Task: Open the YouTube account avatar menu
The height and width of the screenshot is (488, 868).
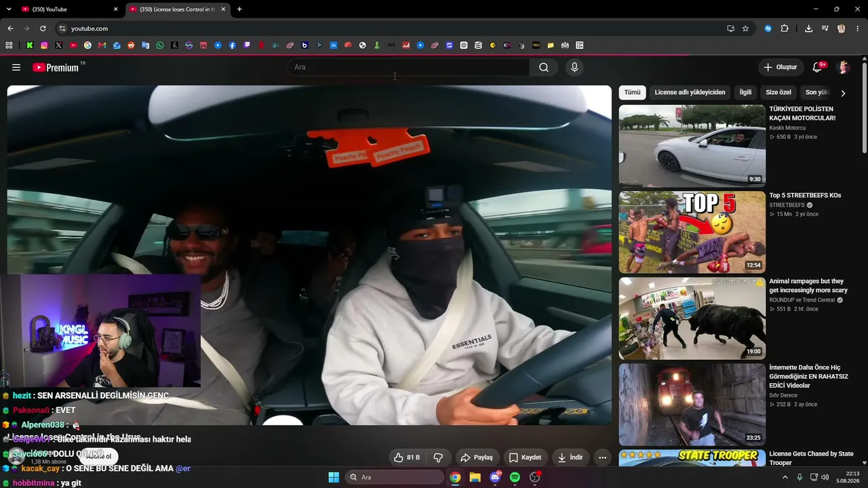Action: pyautogui.click(x=844, y=67)
